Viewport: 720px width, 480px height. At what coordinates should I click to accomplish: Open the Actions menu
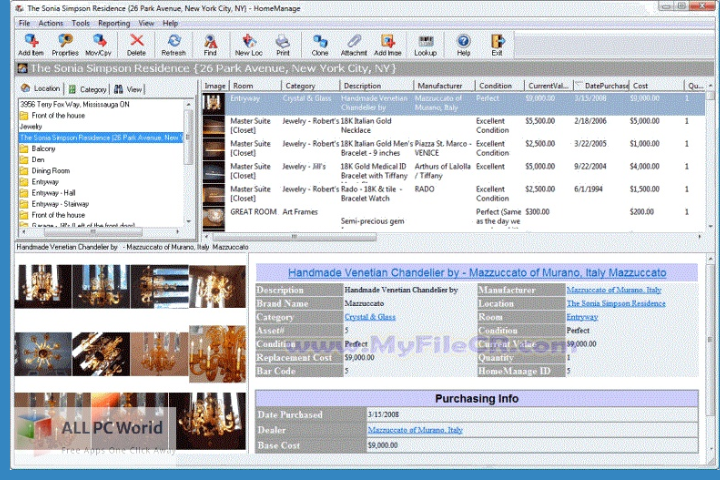pyautogui.click(x=51, y=23)
